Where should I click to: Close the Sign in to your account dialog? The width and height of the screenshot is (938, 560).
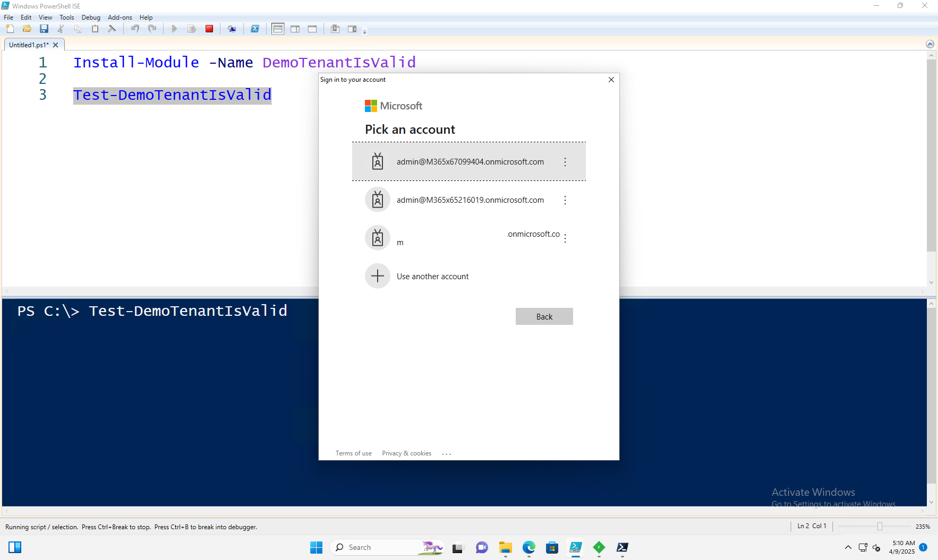[x=611, y=80]
